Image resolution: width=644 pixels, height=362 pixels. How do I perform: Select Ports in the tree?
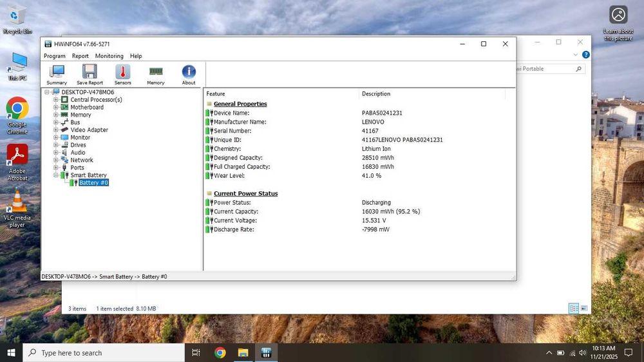(x=77, y=167)
